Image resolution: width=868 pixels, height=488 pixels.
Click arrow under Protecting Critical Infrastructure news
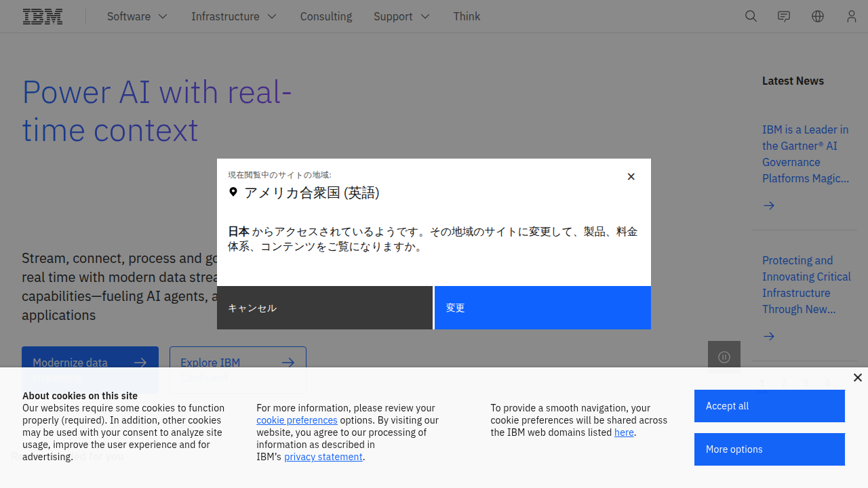(x=769, y=336)
